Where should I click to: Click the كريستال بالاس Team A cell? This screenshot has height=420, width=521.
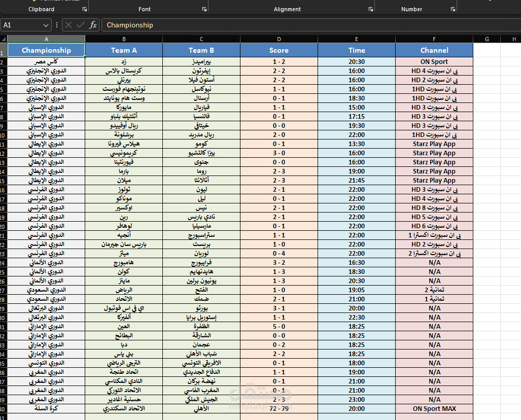124,71
